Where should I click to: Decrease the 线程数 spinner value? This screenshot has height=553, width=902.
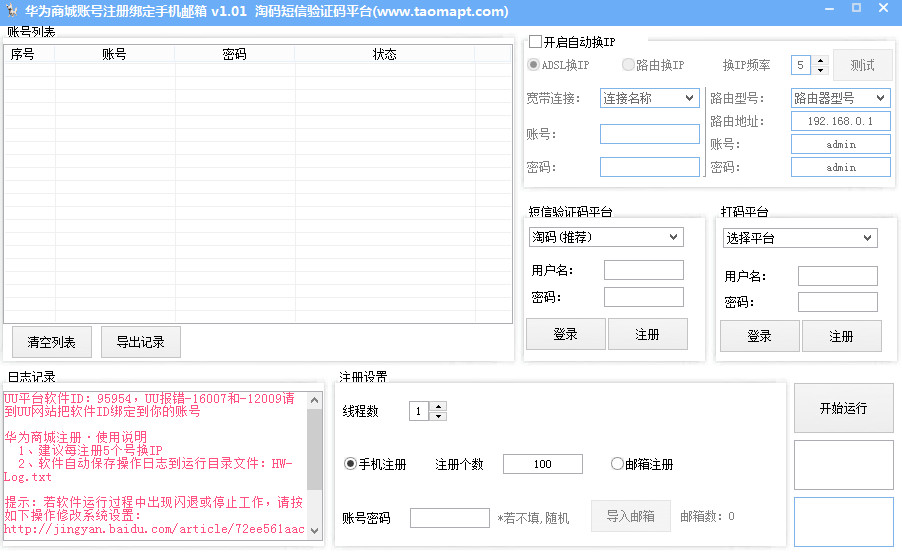(x=438, y=416)
